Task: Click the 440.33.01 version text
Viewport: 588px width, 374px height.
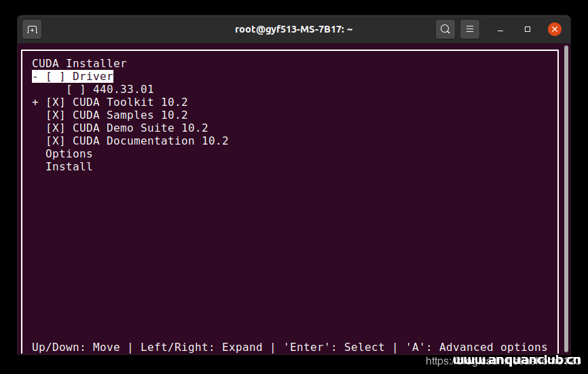Action: click(x=124, y=90)
